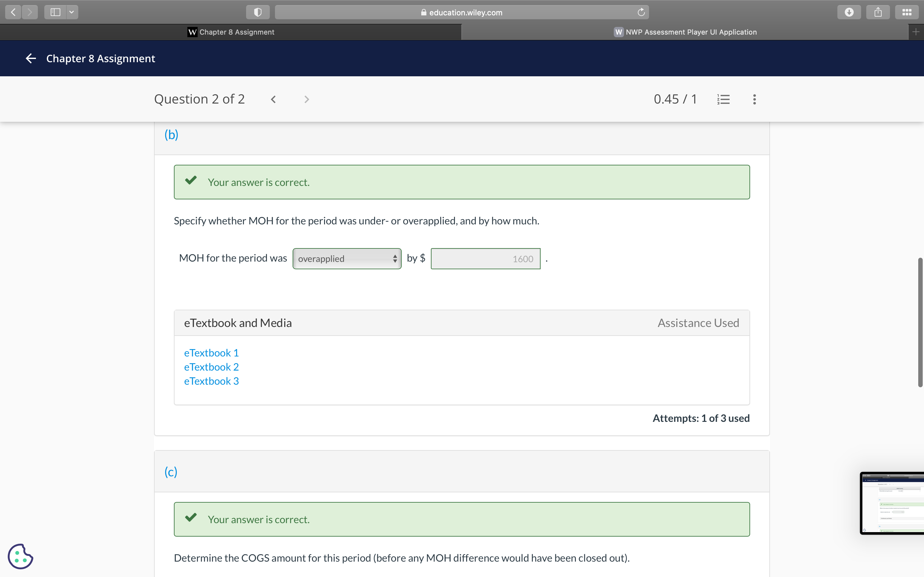The width and height of the screenshot is (924, 577).
Task: Open cookie preferences icon
Action: (x=20, y=556)
